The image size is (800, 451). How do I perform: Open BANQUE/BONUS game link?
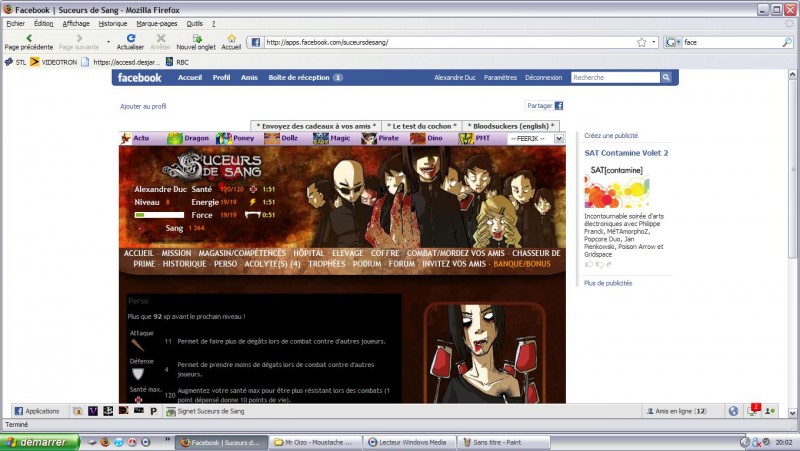[521, 264]
